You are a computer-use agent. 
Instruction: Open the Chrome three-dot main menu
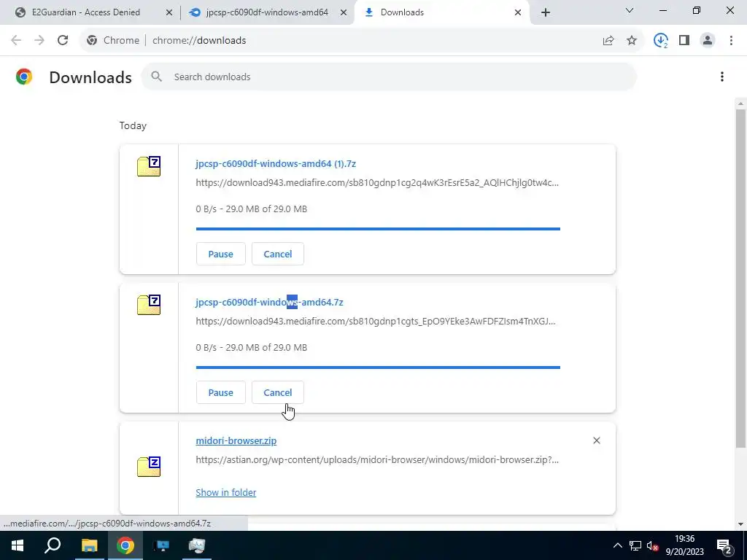coord(731,41)
